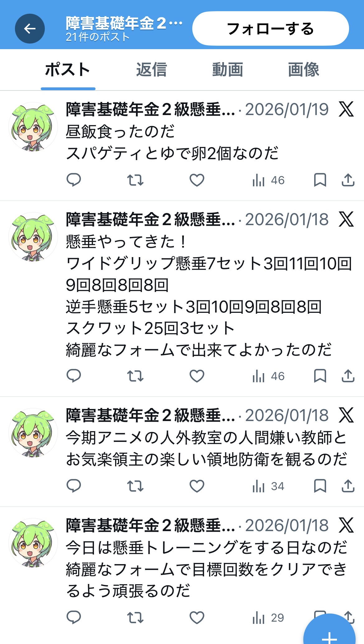Like the anime watching post
The image size is (364, 644).
coord(197,486)
